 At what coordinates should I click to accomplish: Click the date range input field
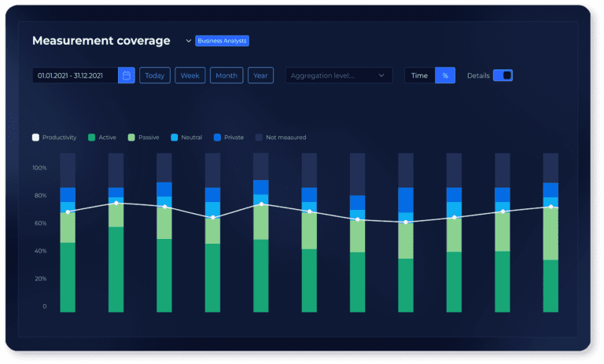75,75
